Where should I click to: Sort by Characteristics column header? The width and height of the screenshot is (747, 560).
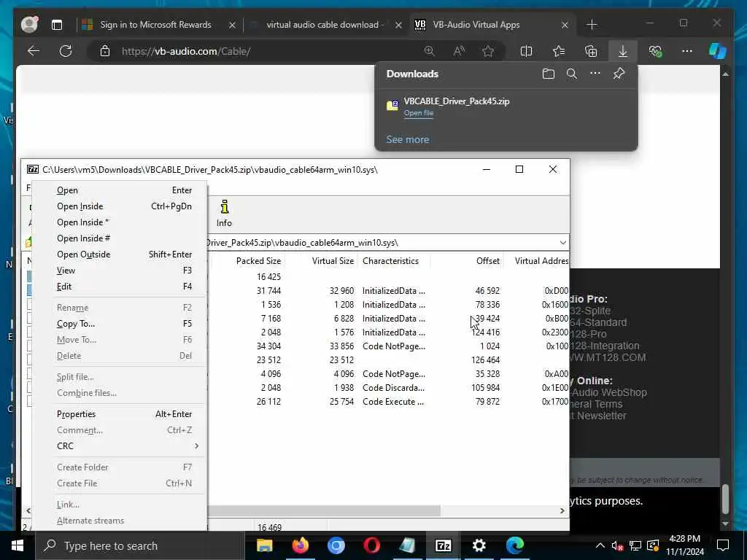point(391,261)
